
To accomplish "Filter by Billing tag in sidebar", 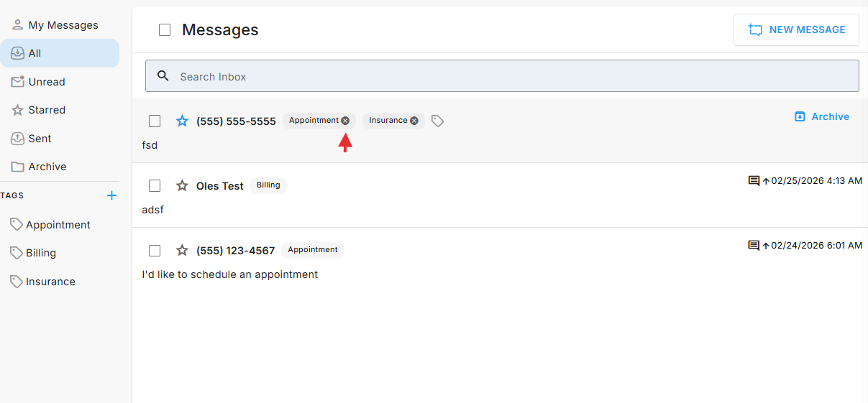I will pyautogui.click(x=41, y=253).
